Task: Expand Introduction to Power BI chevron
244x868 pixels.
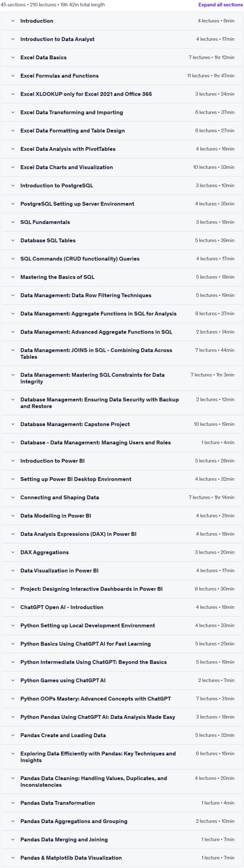Action: [x=13, y=461]
